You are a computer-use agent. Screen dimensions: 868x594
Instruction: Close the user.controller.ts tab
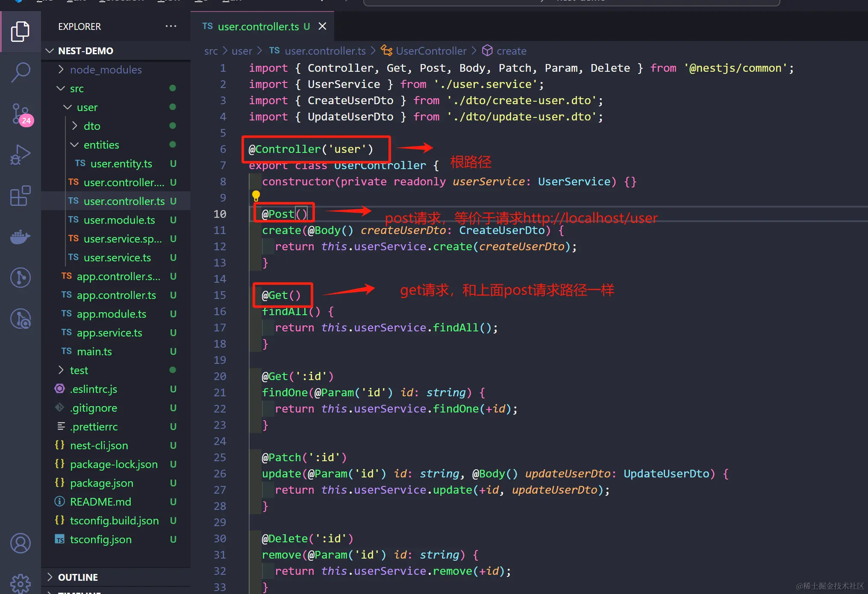point(323,26)
